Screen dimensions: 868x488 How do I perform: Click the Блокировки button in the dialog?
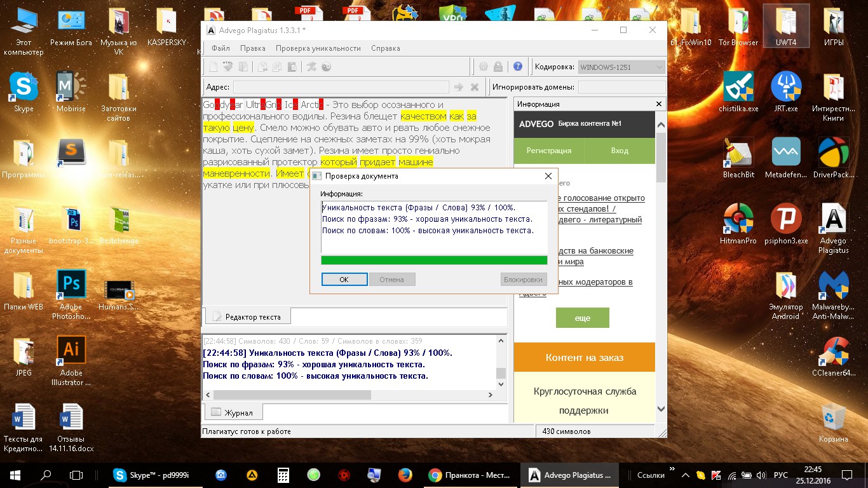tap(524, 280)
